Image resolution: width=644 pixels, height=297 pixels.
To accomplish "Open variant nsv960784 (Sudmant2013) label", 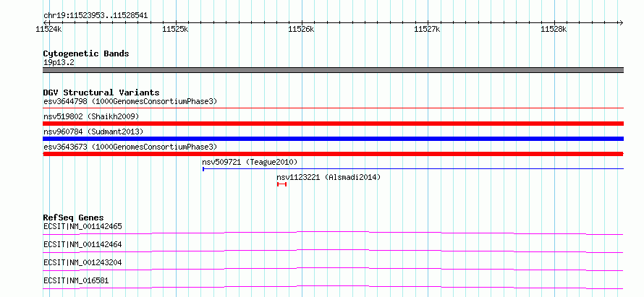I will (93, 132).
